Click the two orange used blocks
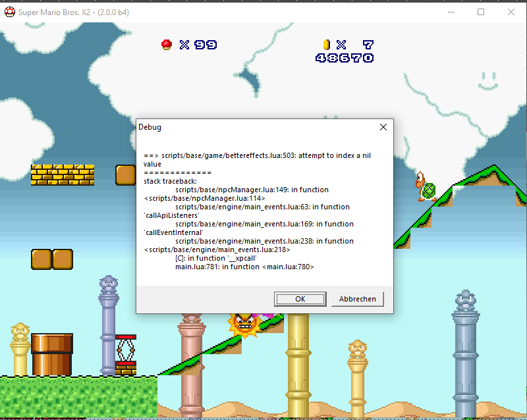The image size is (527, 420). [x=52, y=259]
